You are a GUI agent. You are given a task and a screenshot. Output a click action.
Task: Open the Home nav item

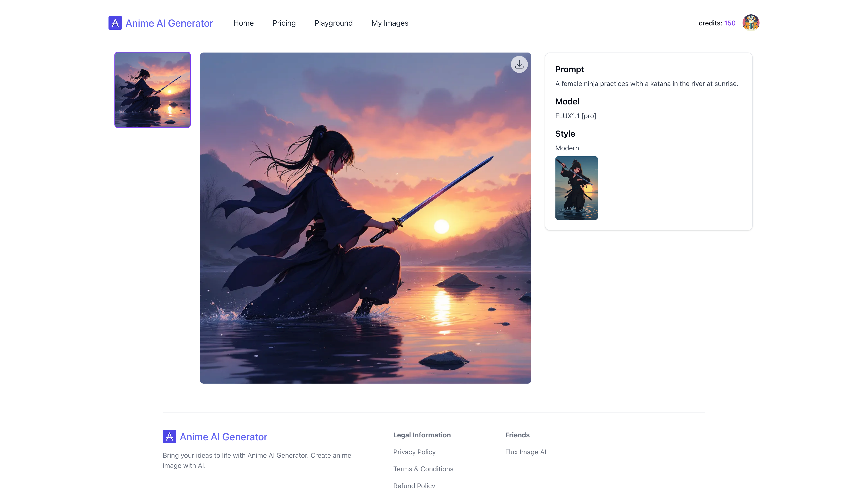[243, 23]
